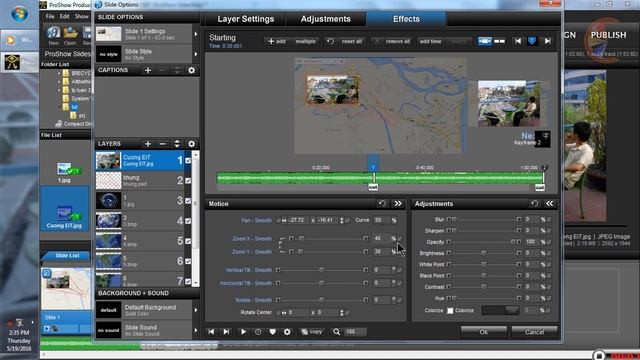Play slide preview in dialog

point(243,332)
